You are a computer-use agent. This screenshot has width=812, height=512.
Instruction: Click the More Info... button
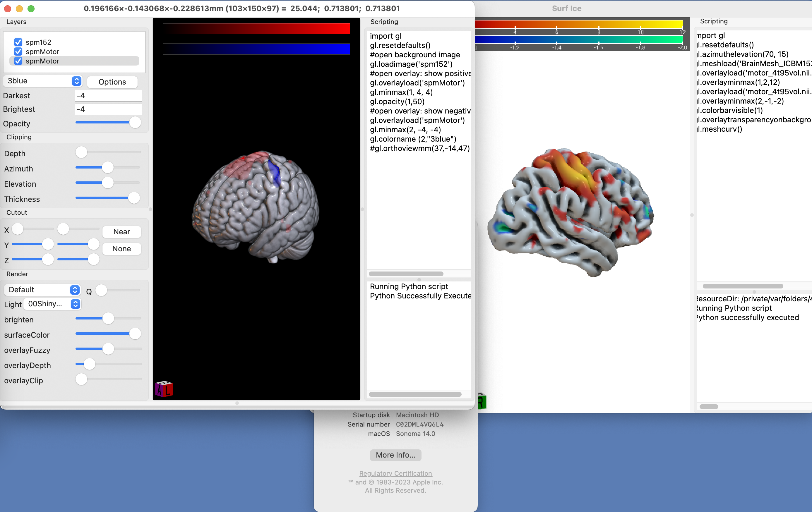coord(395,455)
